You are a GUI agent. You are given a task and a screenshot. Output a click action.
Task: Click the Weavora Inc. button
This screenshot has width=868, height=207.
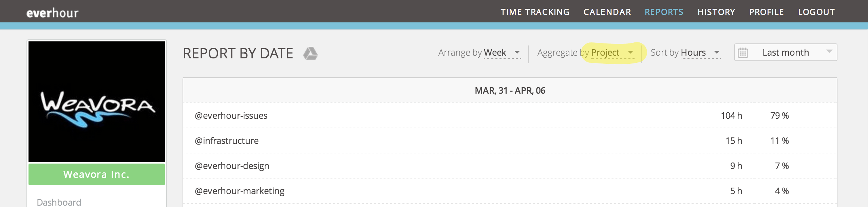click(x=96, y=174)
